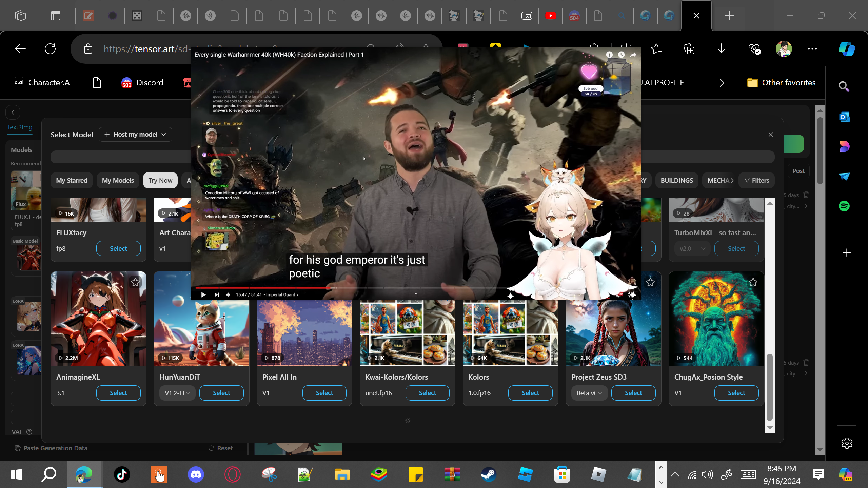868x488 pixels.
Task: Click the Post button
Action: [798, 171]
